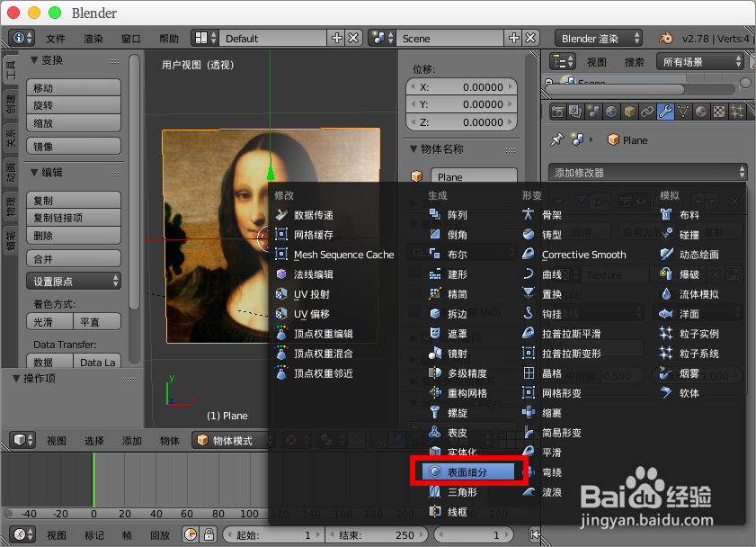The width and height of the screenshot is (756, 547).
Task: Choose the 倒角 bevel modifier
Action: 449,235
